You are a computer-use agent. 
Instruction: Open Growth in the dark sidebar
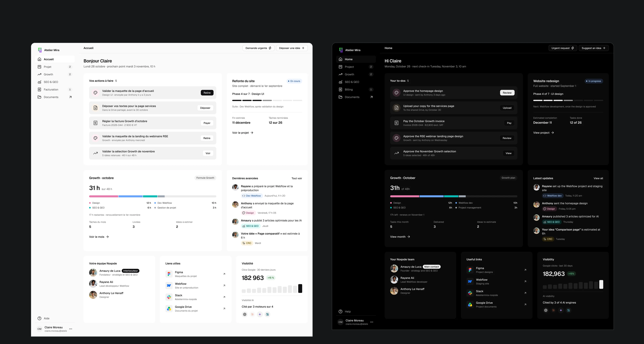(356, 74)
